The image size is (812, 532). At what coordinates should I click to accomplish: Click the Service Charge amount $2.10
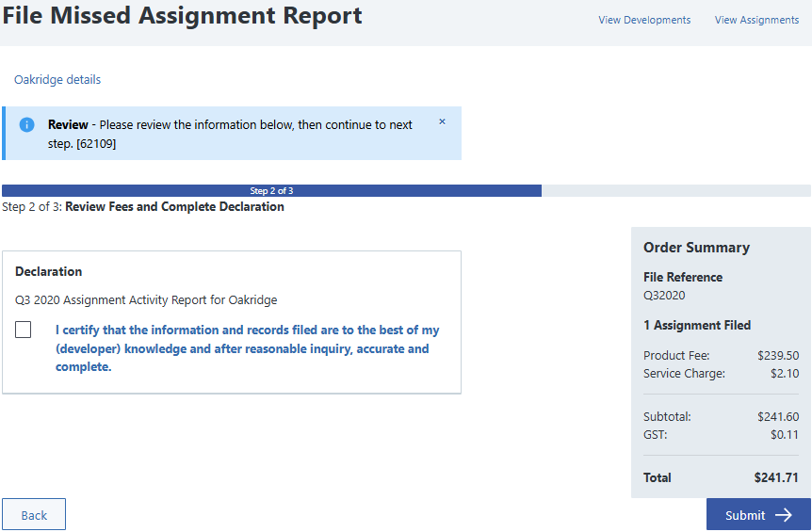(x=783, y=373)
